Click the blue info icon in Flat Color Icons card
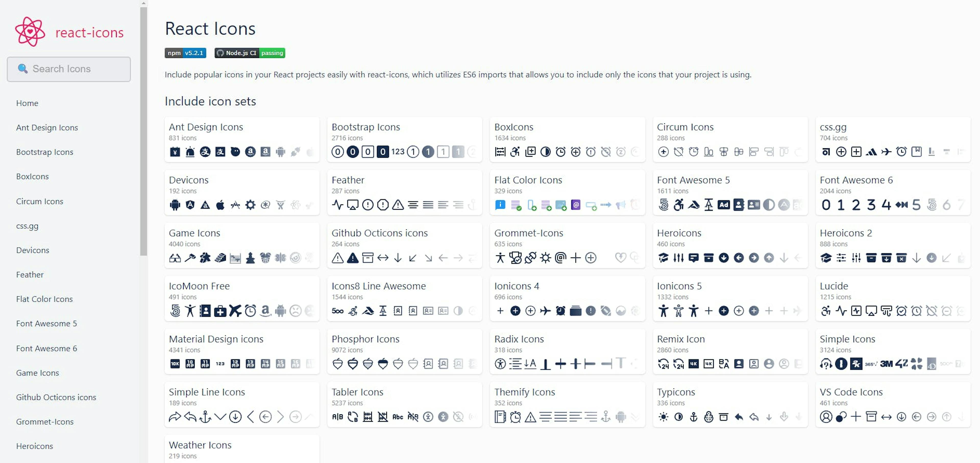 (x=500, y=205)
